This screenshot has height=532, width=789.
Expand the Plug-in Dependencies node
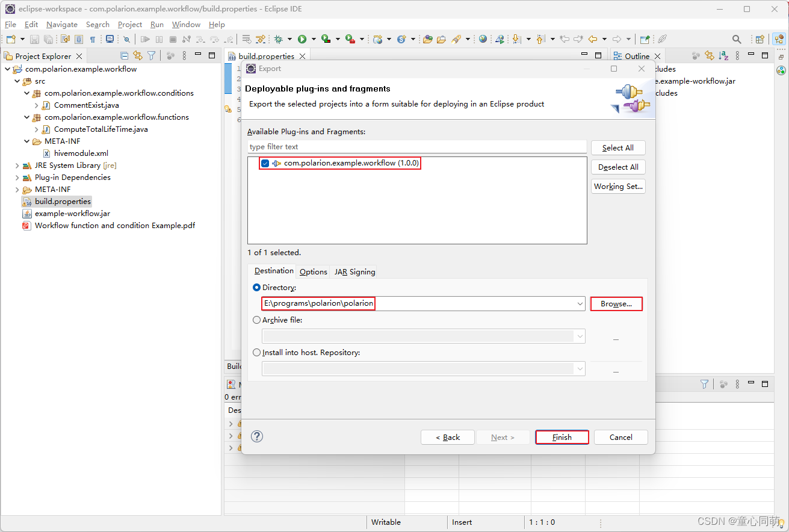(17, 178)
